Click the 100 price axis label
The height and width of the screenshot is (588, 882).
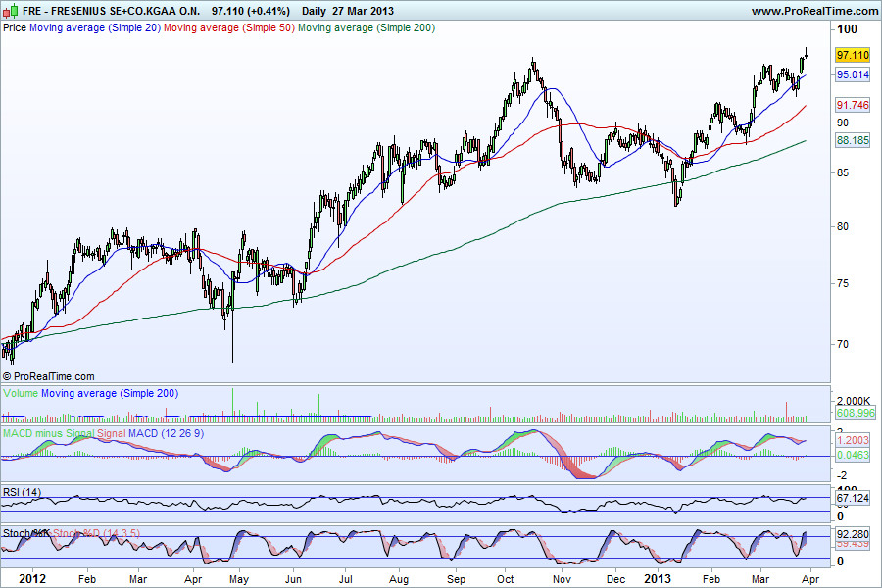click(x=847, y=29)
